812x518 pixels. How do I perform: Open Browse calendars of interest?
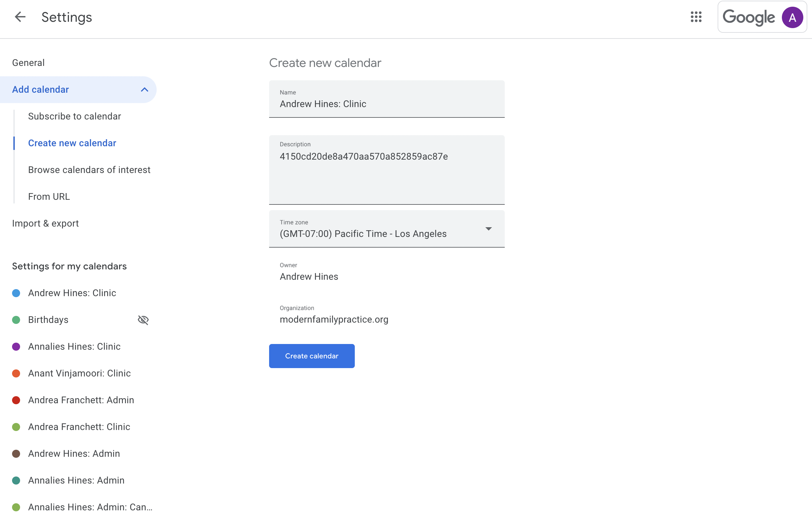pos(89,170)
